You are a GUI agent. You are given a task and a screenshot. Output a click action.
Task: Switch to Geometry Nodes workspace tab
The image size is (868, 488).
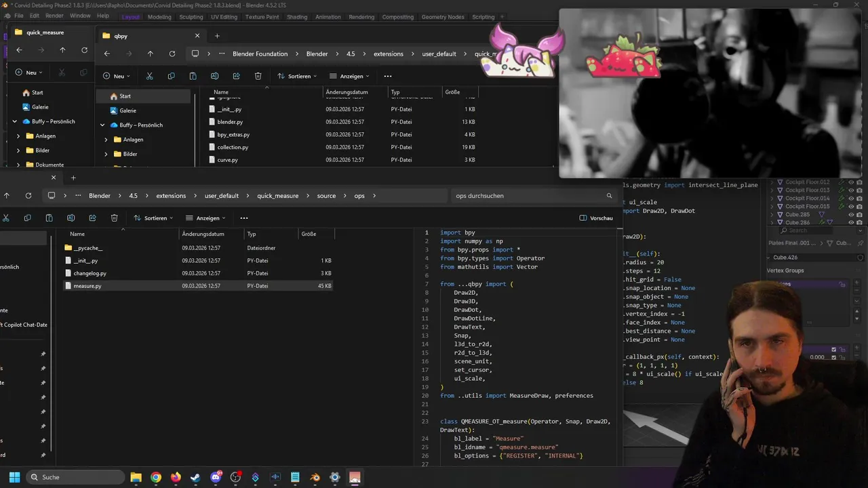[x=443, y=17]
